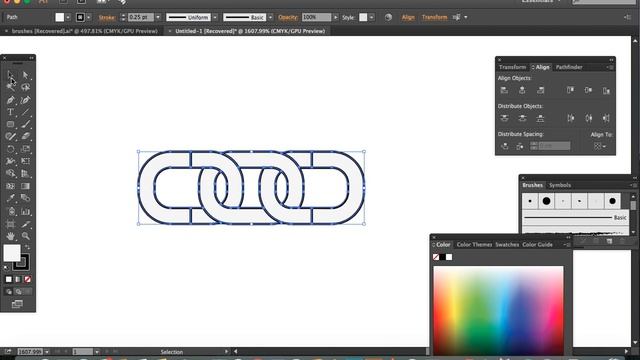Select the Gradient tool
The width and height of the screenshot is (640, 360).
pos(25,186)
